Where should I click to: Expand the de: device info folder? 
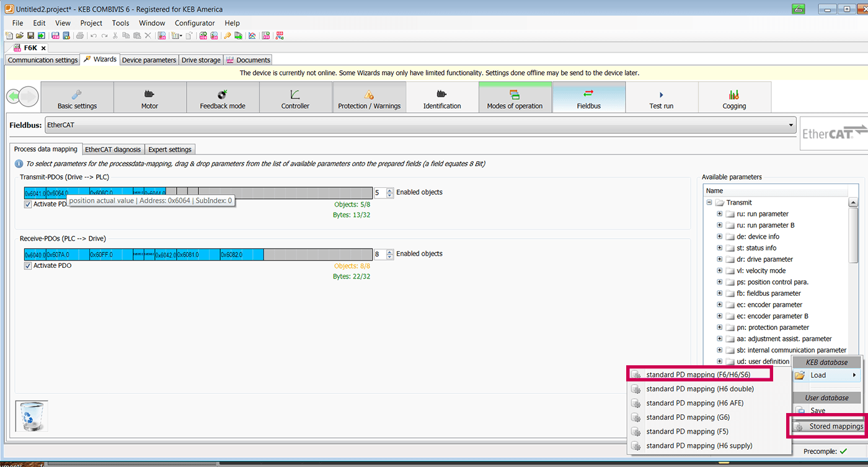click(x=720, y=236)
